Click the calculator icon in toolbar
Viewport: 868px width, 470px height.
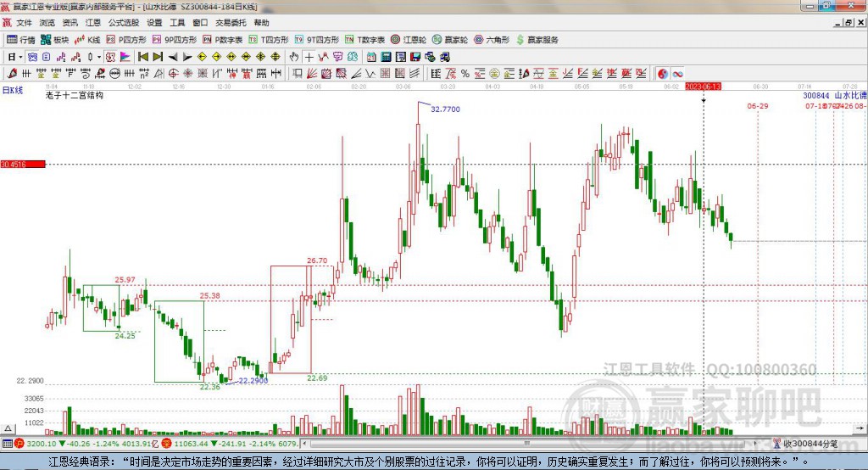[x=386, y=57]
